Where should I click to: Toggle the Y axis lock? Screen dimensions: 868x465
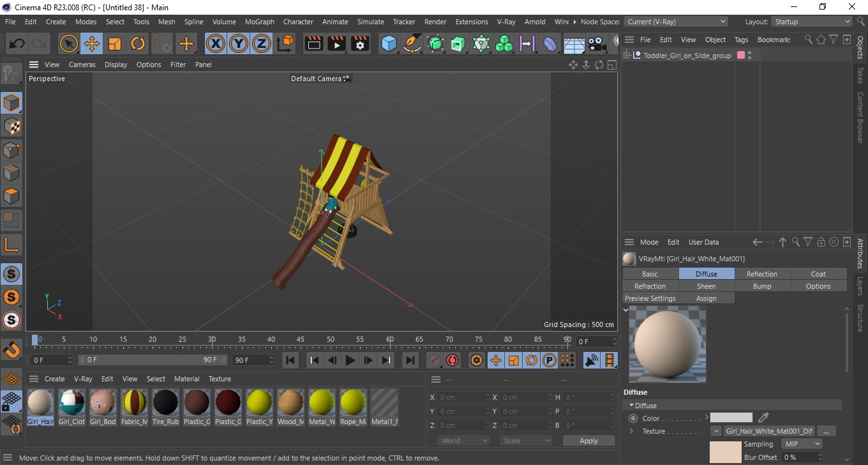(239, 44)
